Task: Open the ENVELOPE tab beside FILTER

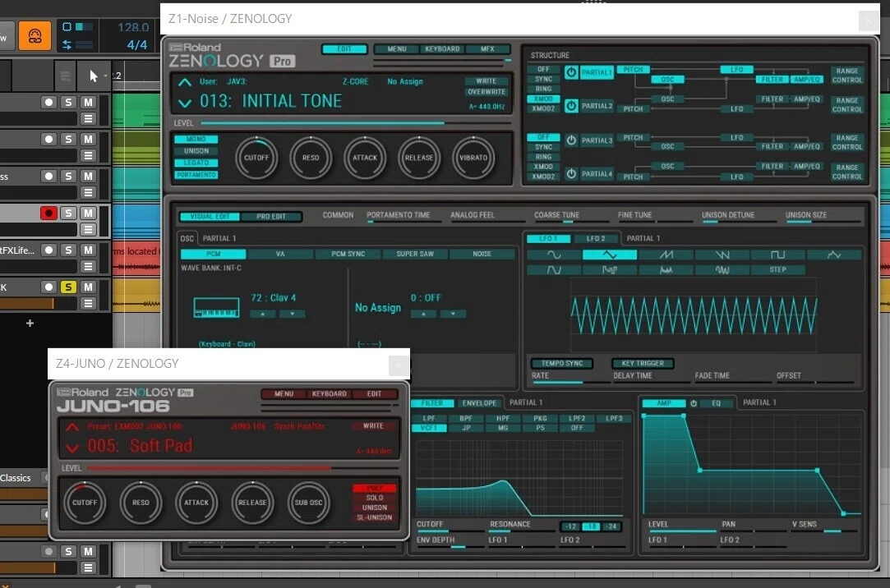Action: coord(479,403)
